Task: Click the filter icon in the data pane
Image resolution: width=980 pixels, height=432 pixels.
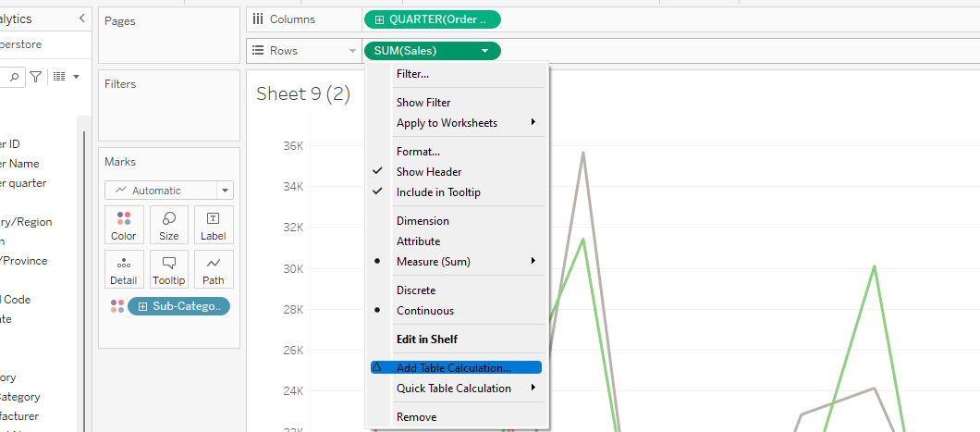Action: pyautogui.click(x=35, y=77)
